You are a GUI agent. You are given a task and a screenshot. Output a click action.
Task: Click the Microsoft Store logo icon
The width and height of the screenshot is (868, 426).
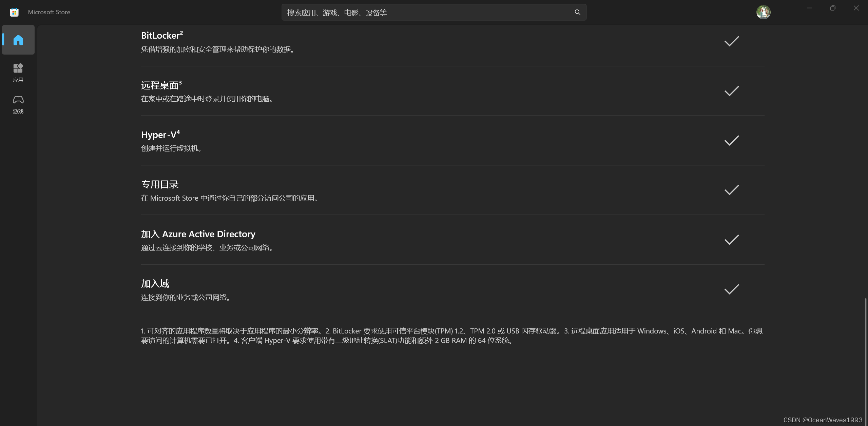pos(14,12)
